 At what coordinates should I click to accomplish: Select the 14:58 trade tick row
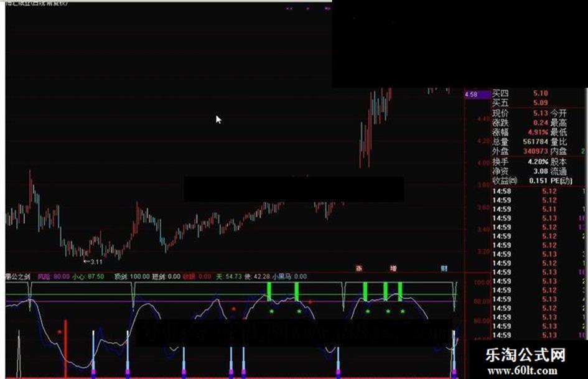(539, 191)
